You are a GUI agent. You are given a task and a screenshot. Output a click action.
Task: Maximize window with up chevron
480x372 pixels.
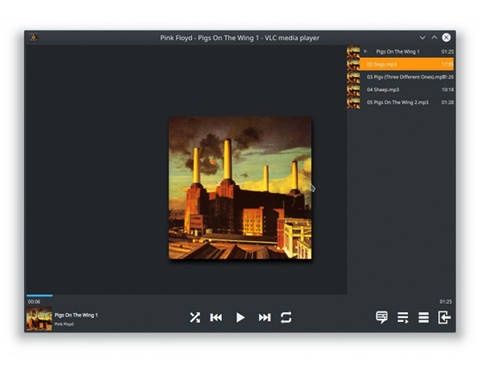[x=434, y=37]
